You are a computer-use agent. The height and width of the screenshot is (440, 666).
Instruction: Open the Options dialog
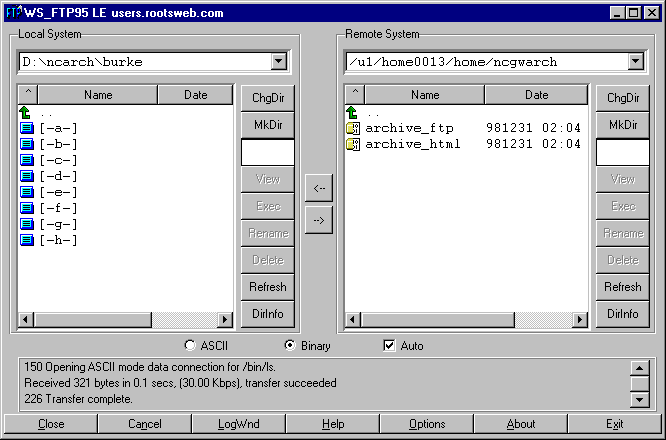click(427, 424)
